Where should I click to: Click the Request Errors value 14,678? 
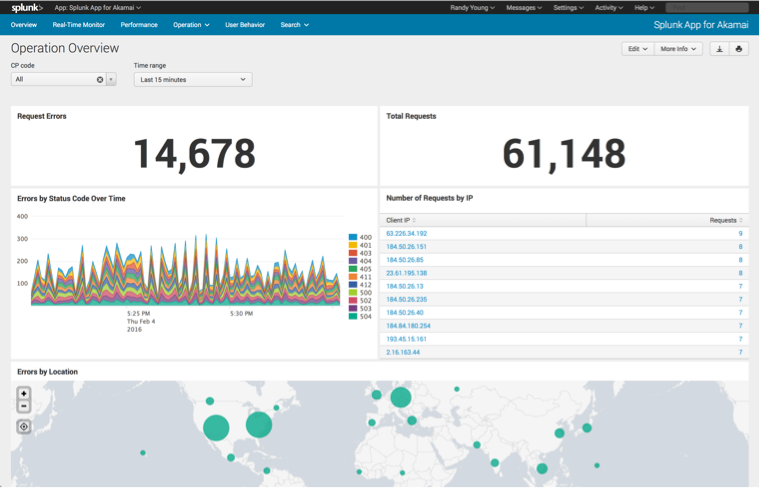pyautogui.click(x=194, y=154)
